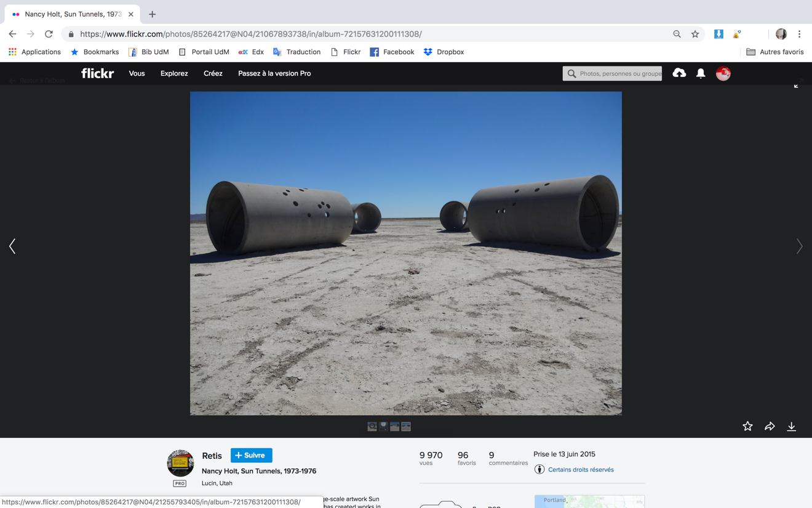Open the Traduction bookmark
The width and height of the screenshot is (812, 508).
297,52
